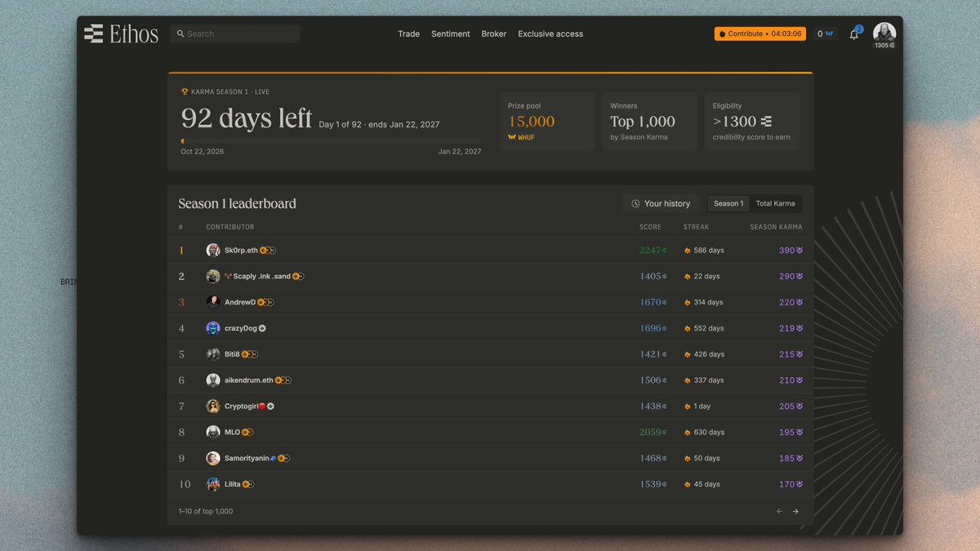The image size is (980, 551).
Task: Click the karma icon next to 390
Action: coord(800,251)
